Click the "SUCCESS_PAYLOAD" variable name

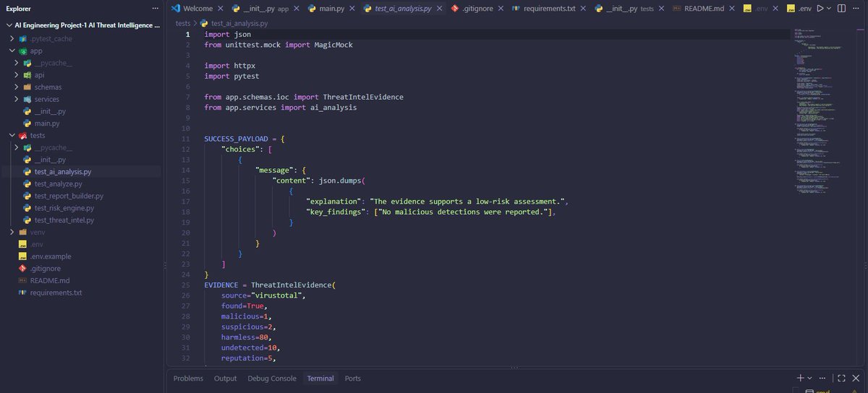point(237,139)
